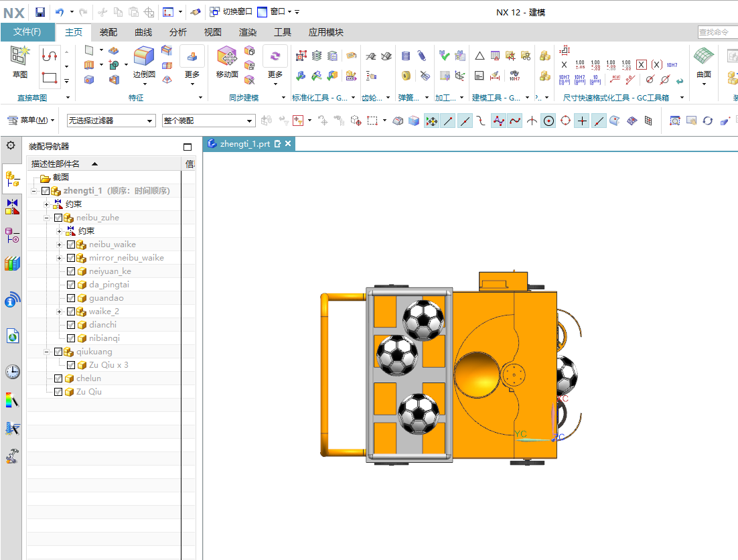
Task: Open the Part Navigator sidebar icon
Action: pyautogui.click(x=12, y=235)
